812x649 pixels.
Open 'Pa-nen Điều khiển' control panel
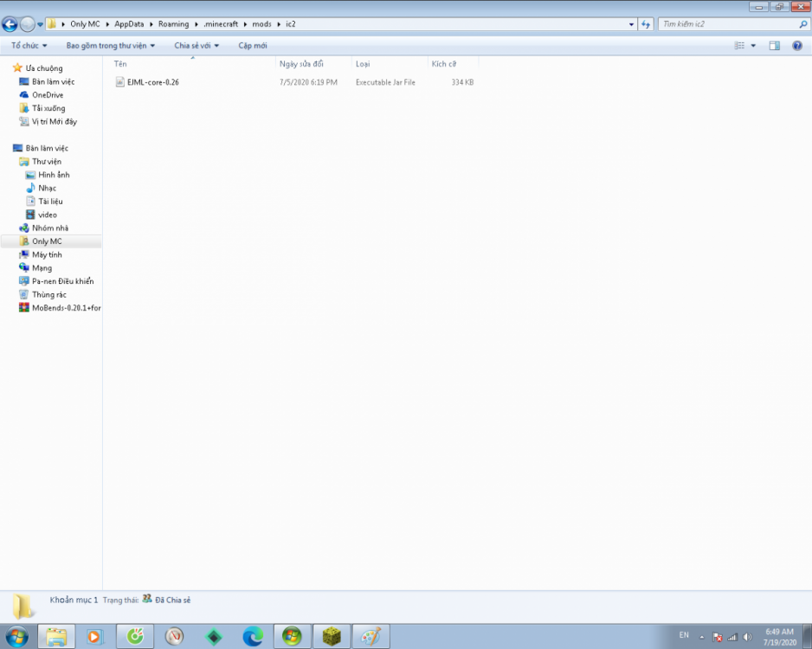tap(62, 281)
